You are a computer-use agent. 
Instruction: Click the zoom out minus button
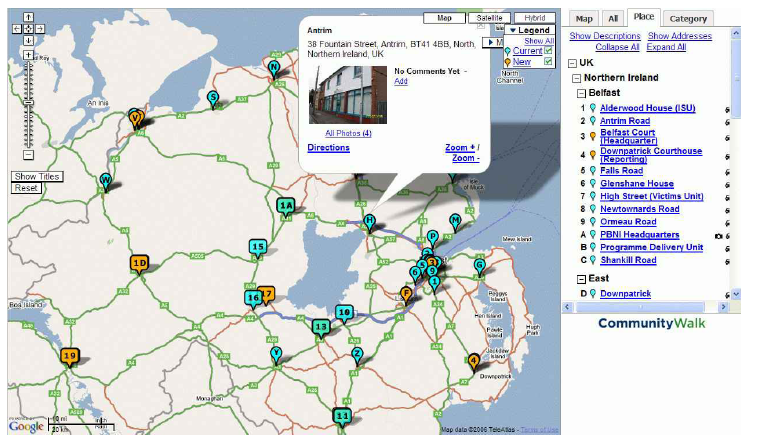[28, 155]
